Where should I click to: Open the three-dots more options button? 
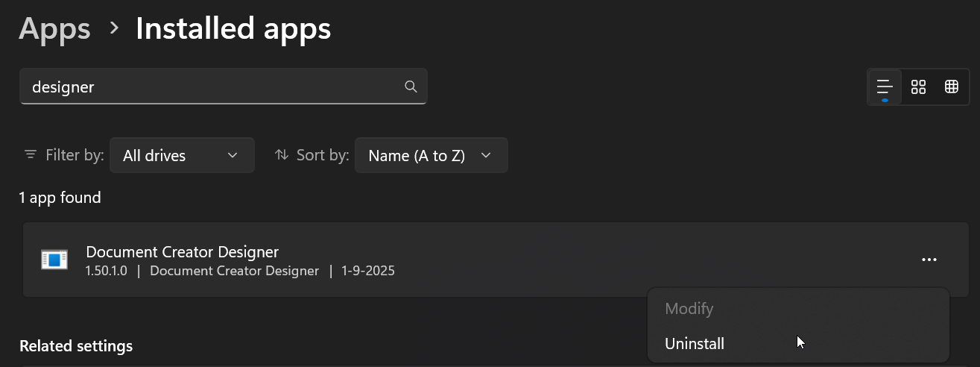(x=929, y=260)
